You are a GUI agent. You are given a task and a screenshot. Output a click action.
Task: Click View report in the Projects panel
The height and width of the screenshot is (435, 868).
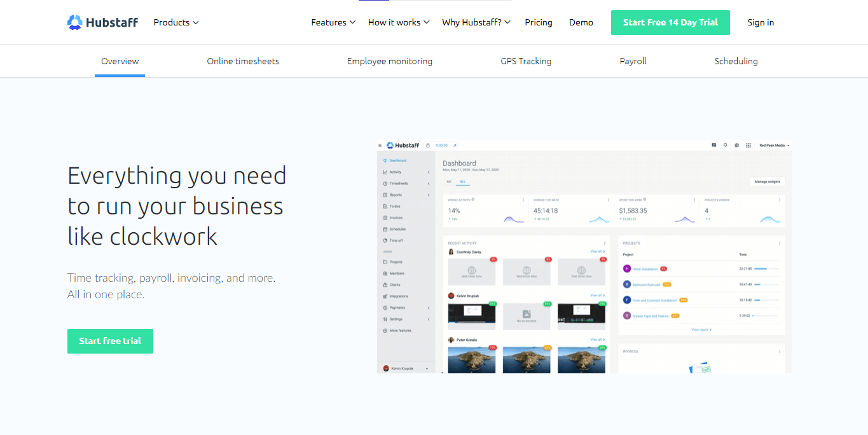[701, 329]
